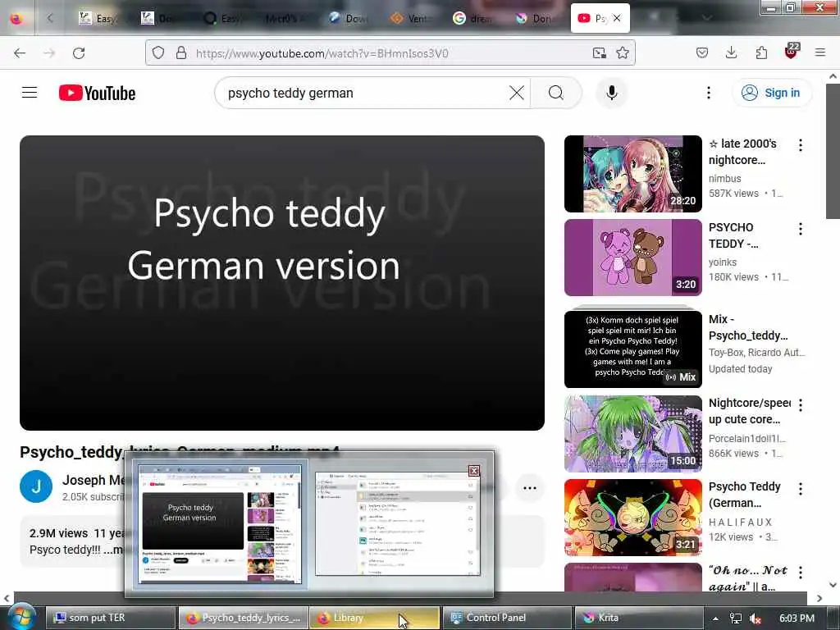Screen dimensions: 840x630
Task: Open Nightcore/speed up cute core video
Action: point(632,433)
